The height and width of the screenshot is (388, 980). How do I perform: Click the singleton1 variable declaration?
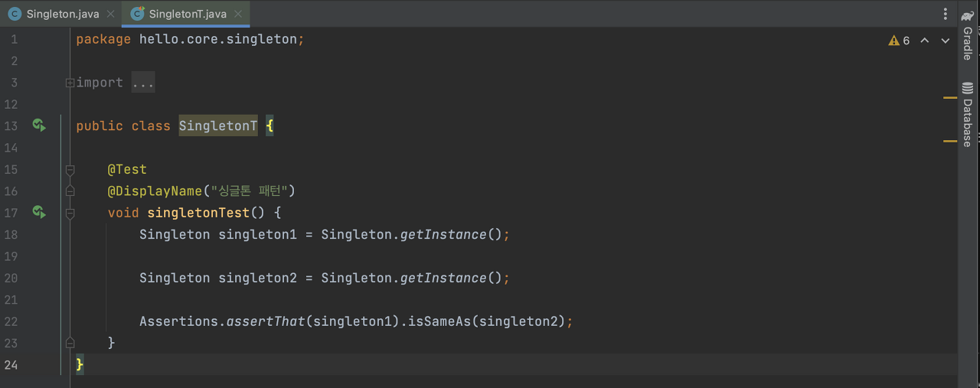click(257, 234)
